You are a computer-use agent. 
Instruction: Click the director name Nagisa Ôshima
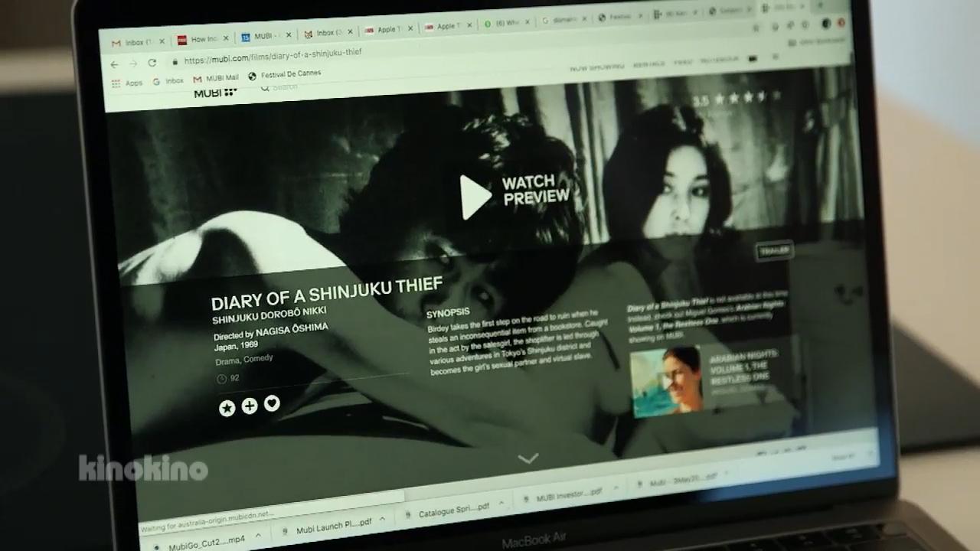(292, 330)
